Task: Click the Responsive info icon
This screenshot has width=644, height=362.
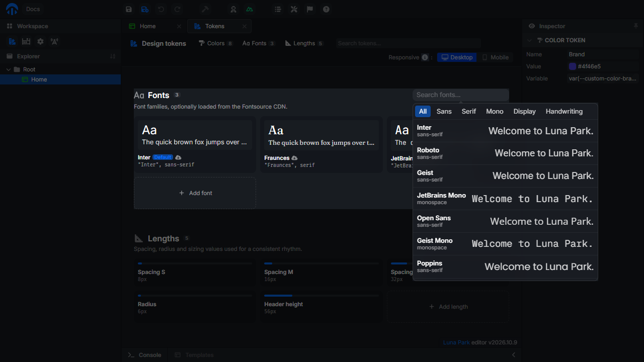Action: [425, 57]
